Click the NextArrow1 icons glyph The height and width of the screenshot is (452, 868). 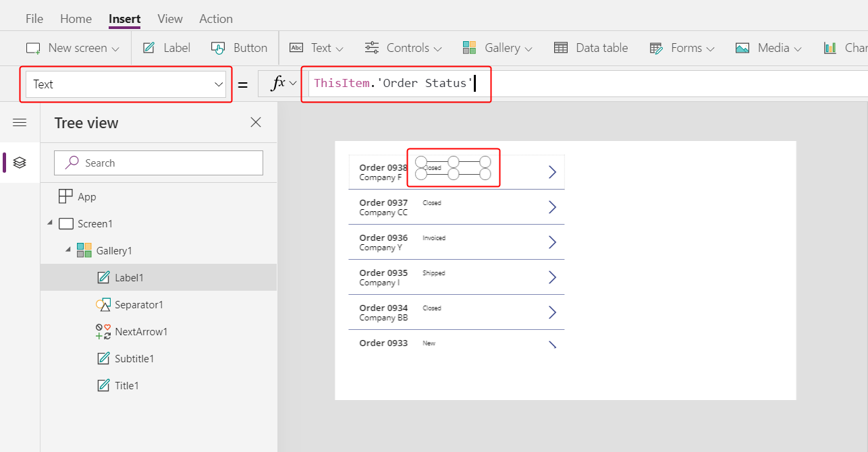[x=103, y=331]
